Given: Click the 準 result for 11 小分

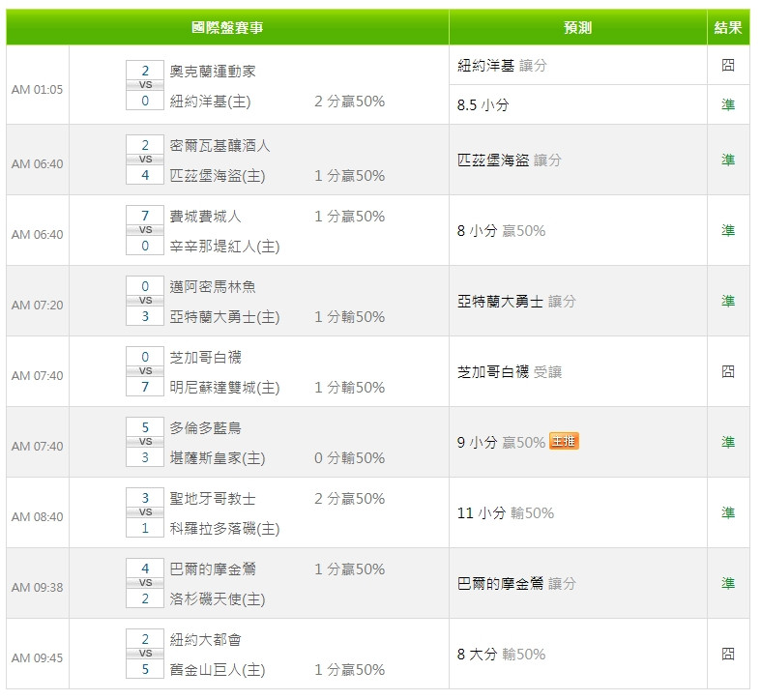Looking at the screenshot, I should click(728, 513).
